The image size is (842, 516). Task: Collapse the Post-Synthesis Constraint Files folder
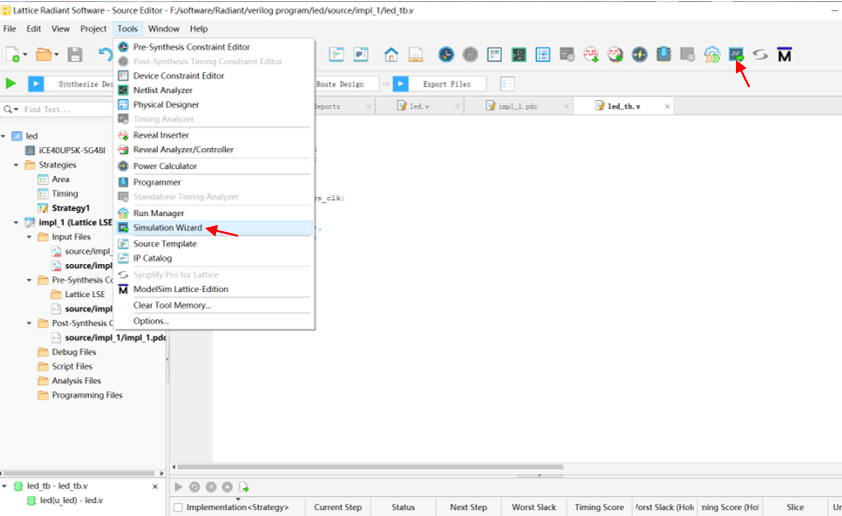(x=29, y=323)
